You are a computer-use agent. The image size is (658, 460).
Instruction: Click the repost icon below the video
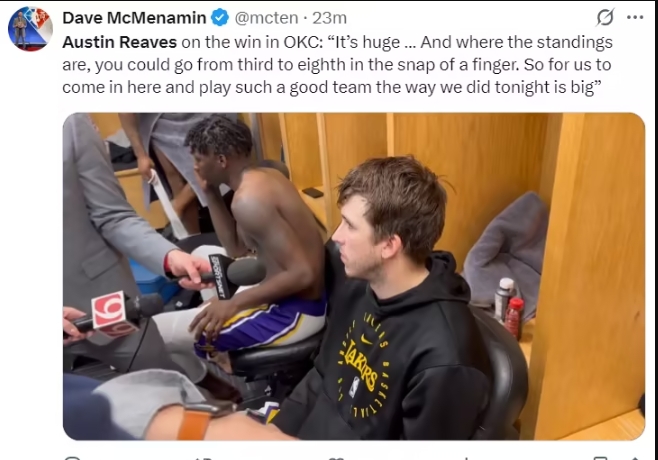pos(204,458)
